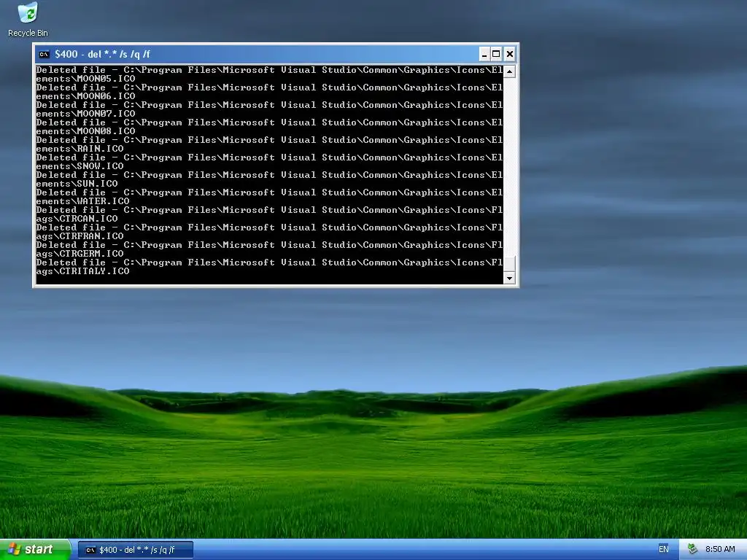Screen dimensions: 747x560
Task: Click the console scrollbar down arrow
Action: pos(509,278)
